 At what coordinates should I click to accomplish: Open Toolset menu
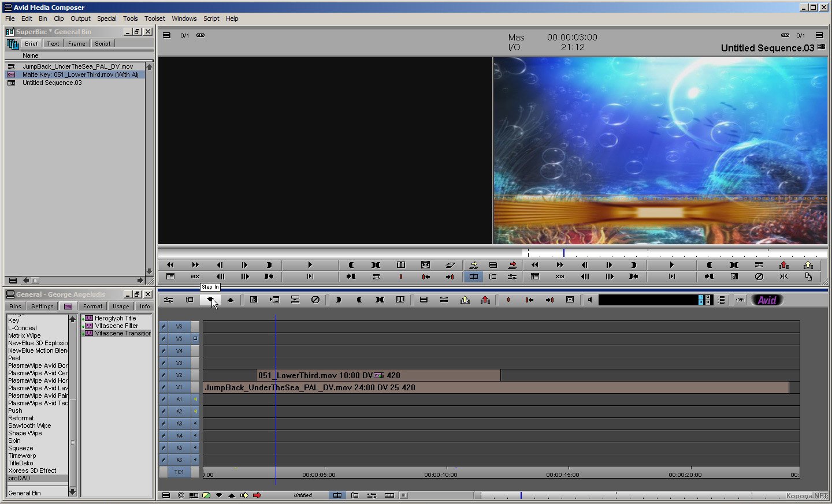pyautogui.click(x=154, y=18)
